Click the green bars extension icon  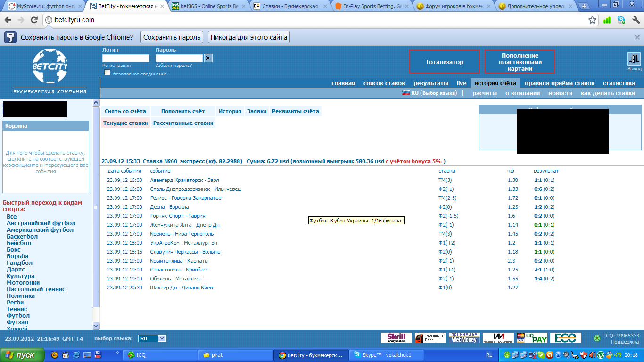[x=607, y=20]
